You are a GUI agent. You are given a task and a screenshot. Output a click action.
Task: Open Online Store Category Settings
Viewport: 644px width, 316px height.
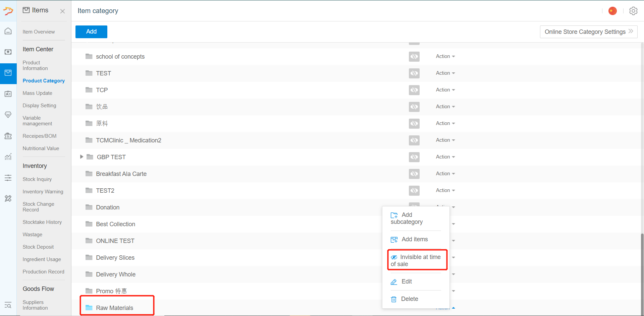[x=589, y=32]
